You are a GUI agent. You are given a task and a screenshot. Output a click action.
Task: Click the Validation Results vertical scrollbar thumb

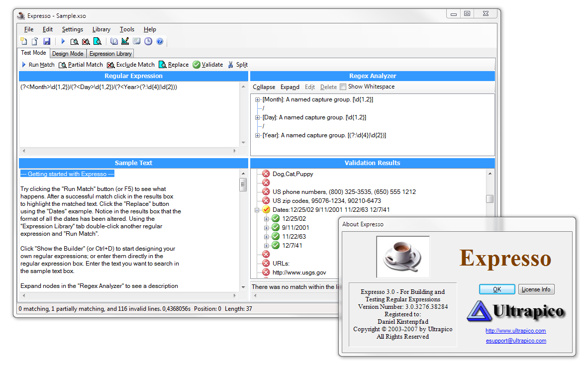[490, 199]
